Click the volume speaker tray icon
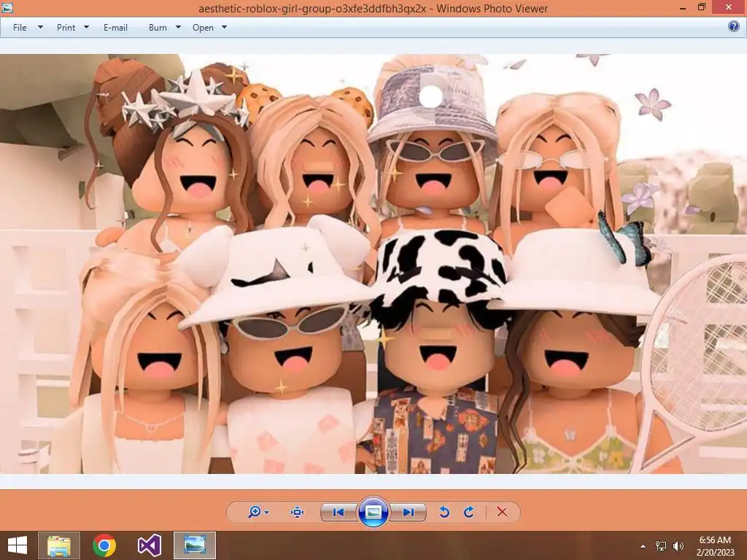 coord(678,545)
